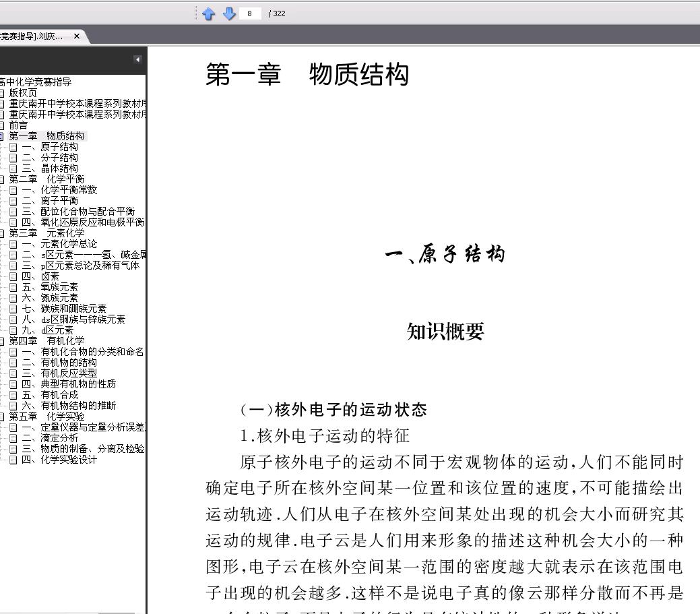This screenshot has height=614, width=700.
Task: Close the open document tab
Action: [77, 36]
